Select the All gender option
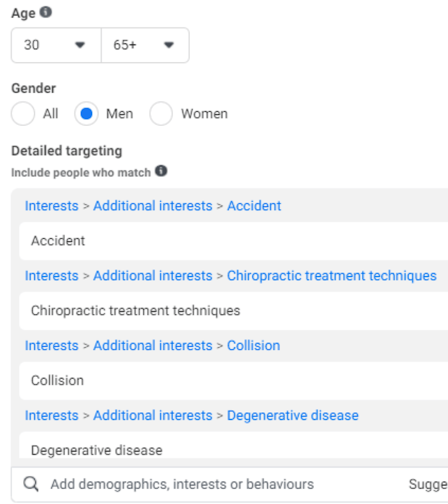Screen dimensions: 448x504 click(x=23, y=114)
